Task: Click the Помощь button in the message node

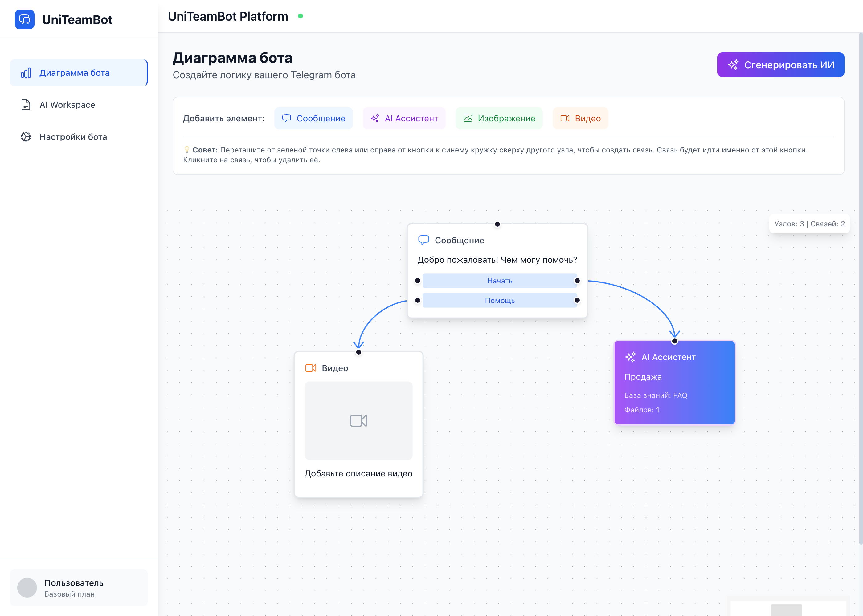Action: pyautogui.click(x=499, y=300)
